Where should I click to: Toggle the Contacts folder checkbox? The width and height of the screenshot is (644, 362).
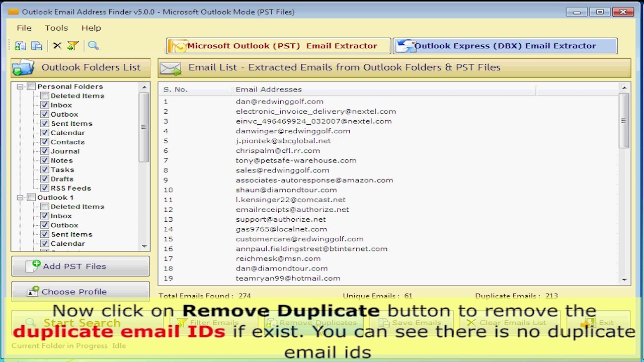pyautogui.click(x=45, y=142)
